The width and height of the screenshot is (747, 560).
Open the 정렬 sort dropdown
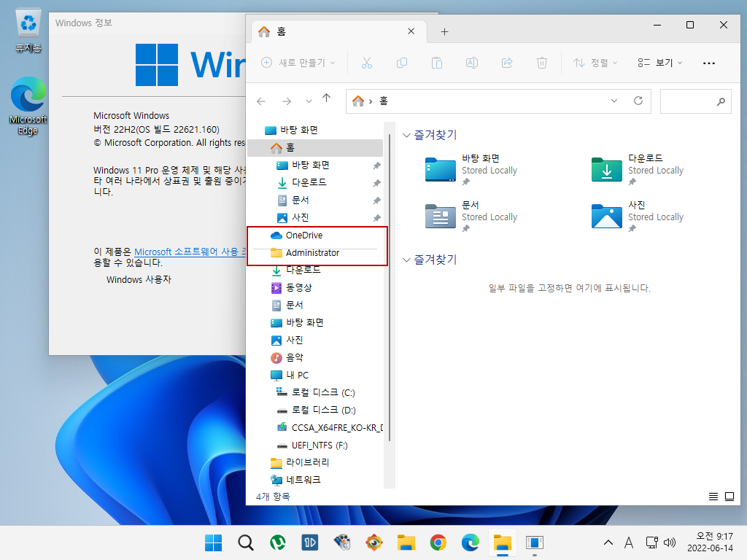[595, 63]
